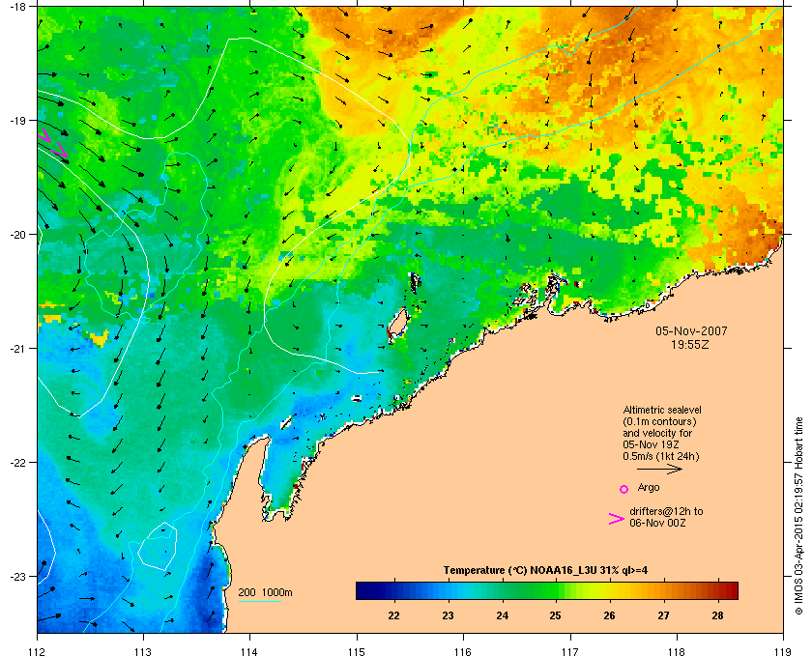The width and height of the screenshot is (812, 657).
Task: Click latitude axis label -20
Action: pyautogui.click(x=18, y=235)
